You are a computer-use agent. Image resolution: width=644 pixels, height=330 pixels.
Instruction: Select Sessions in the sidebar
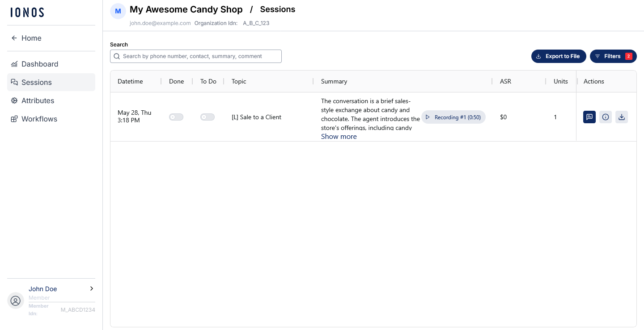tap(51, 82)
